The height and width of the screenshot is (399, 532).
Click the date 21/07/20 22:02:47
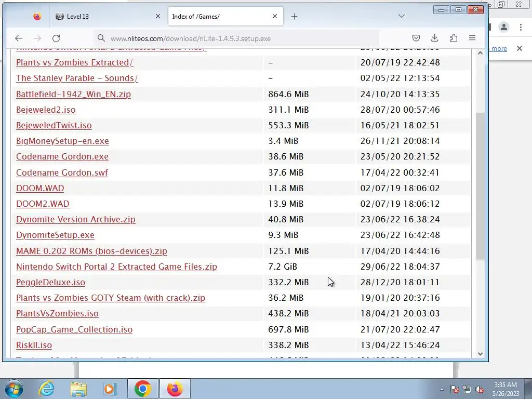(x=400, y=329)
